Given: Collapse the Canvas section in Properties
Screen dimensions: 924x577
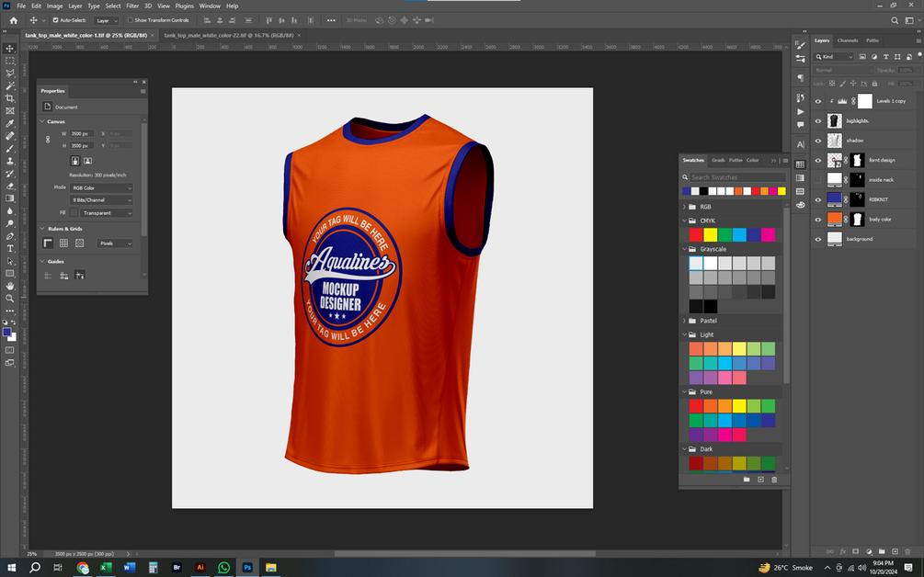Looking at the screenshot, I should [42, 121].
